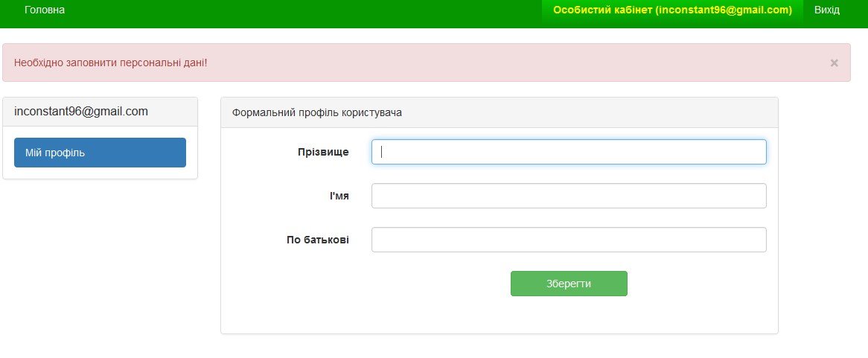Open the Головна navigation item
The height and width of the screenshot is (358, 868).
(45, 10)
